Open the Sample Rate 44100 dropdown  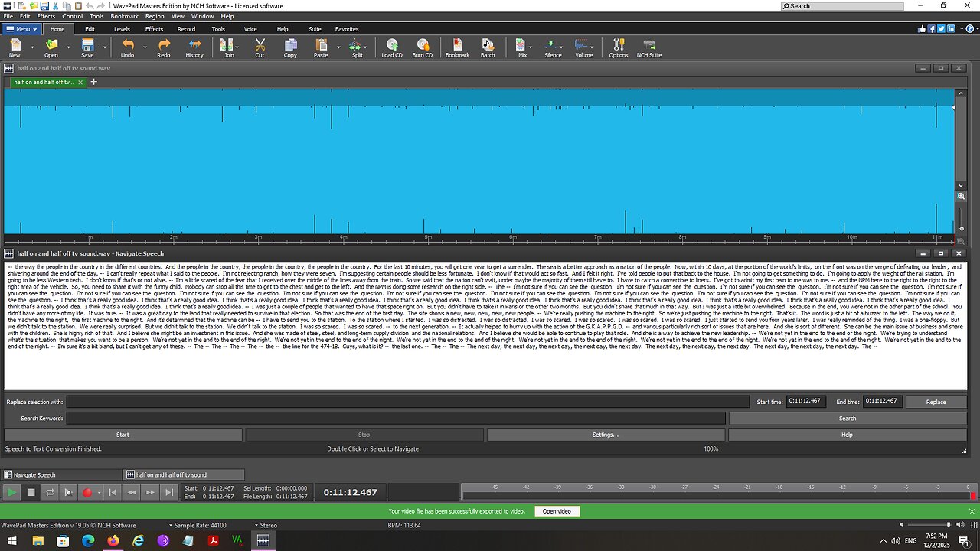point(197,526)
